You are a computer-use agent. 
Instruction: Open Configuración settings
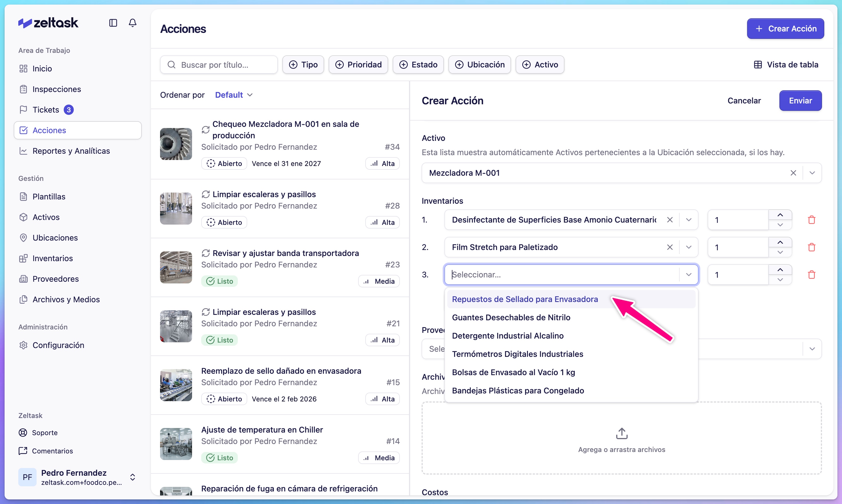77,345
